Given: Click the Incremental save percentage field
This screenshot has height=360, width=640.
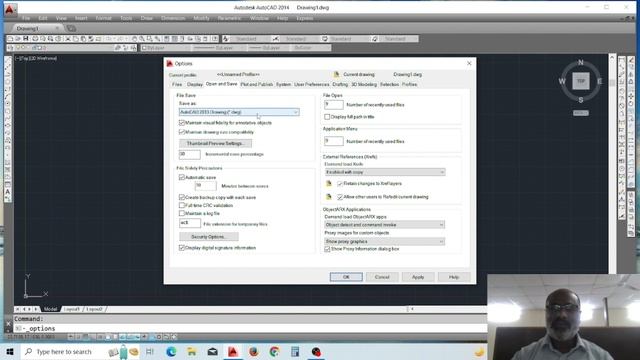Looking at the screenshot, I should [x=190, y=154].
